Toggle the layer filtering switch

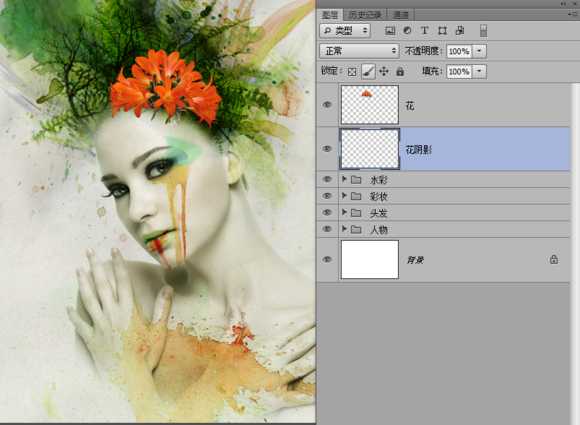(483, 31)
